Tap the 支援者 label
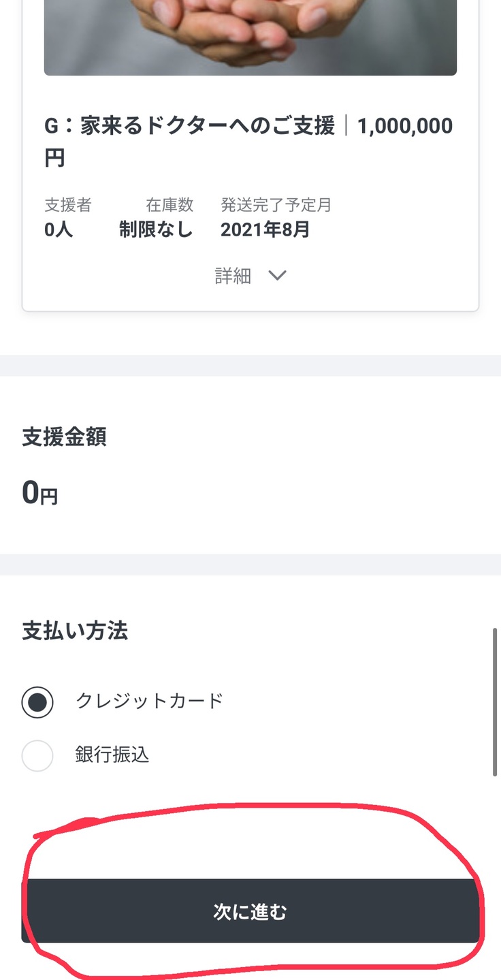501x980 pixels. [x=68, y=204]
